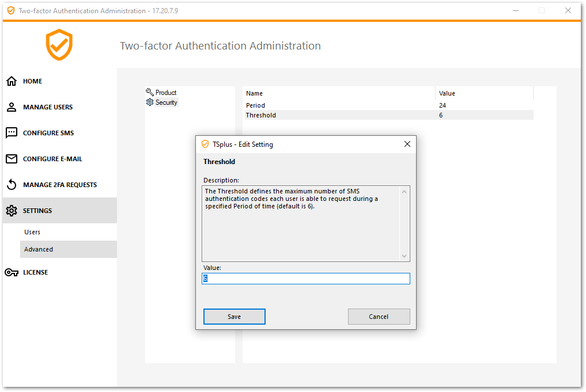Image resolution: width=586 pixels, height=392 pixels.
Task: Click inside the Value input field
Action: coord(305,278)
